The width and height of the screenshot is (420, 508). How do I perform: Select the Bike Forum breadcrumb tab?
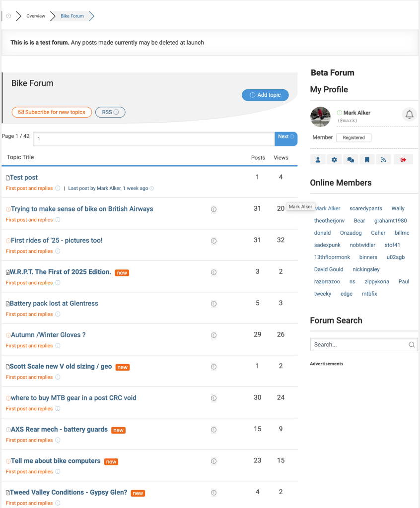pyautogui.click(x=71, y=16)
